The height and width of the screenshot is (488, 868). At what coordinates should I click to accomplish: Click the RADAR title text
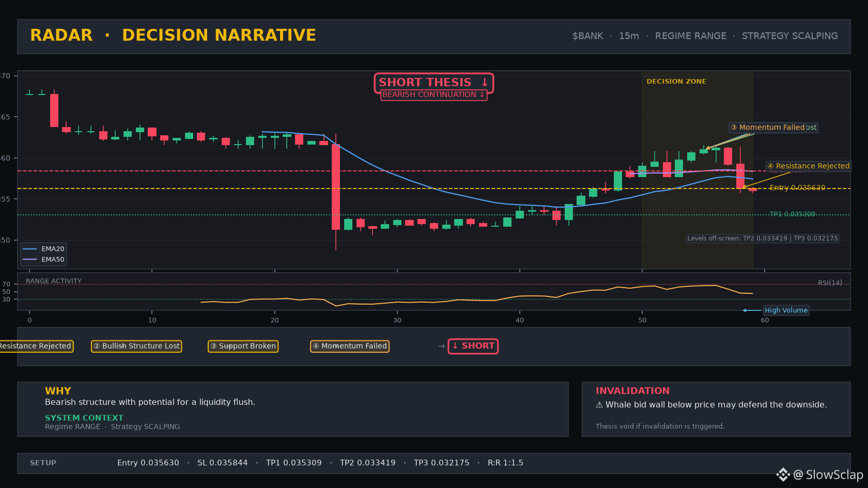click(x=61, y=35)
